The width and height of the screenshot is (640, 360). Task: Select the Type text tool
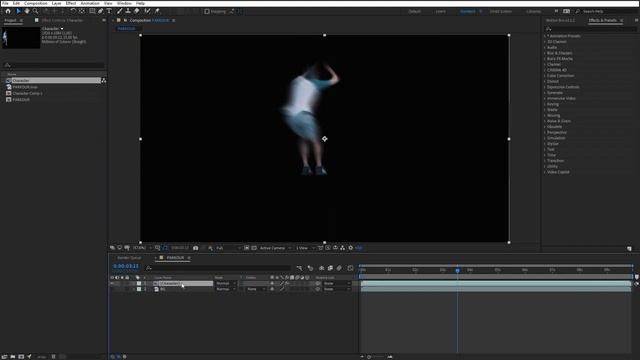pos(109,11)
